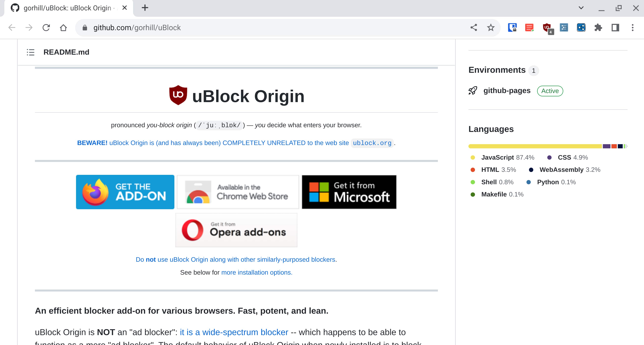Open the red list extension icon
644x345 pixels.
[x=529, y=27]
